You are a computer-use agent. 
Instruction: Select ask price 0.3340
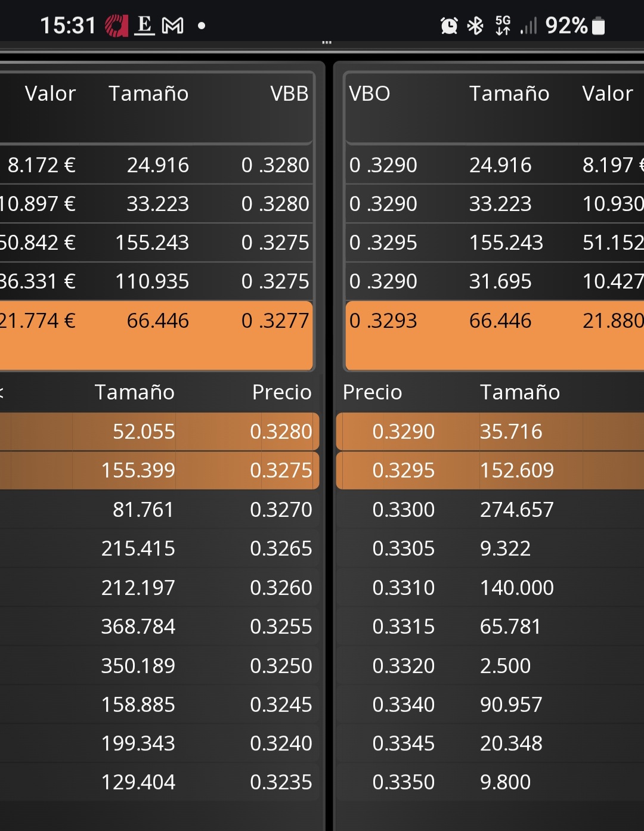(404, 705)
